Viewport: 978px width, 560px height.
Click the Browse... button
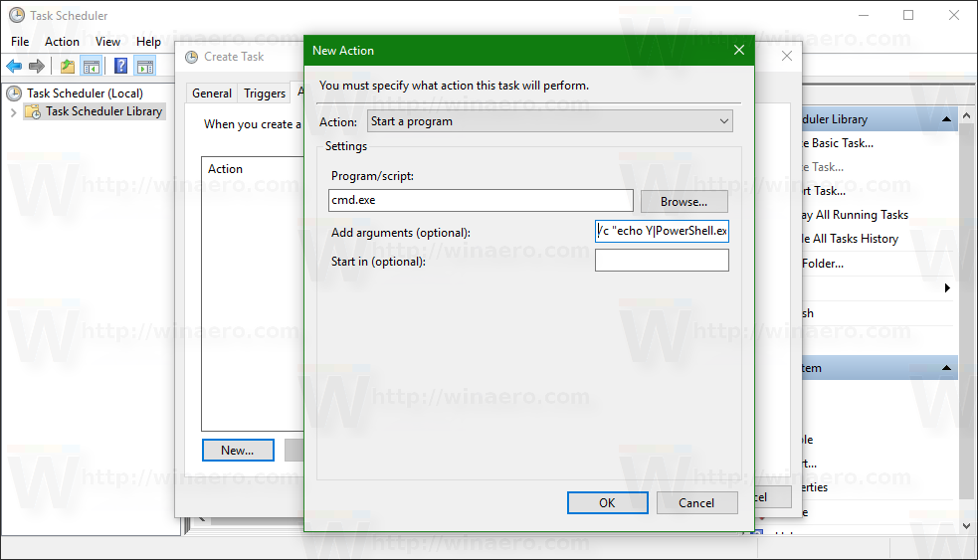pyautogui.click(x=684, y=202)
